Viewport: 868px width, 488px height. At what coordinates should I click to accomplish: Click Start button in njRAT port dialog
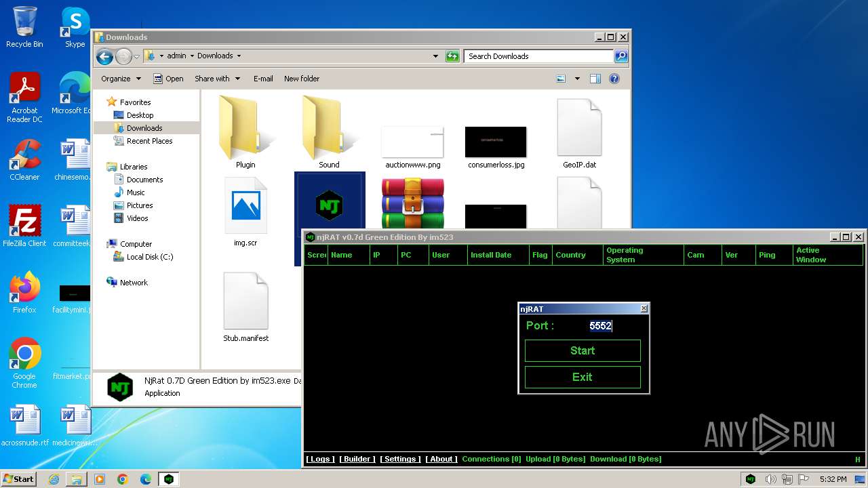pos(583,350)
